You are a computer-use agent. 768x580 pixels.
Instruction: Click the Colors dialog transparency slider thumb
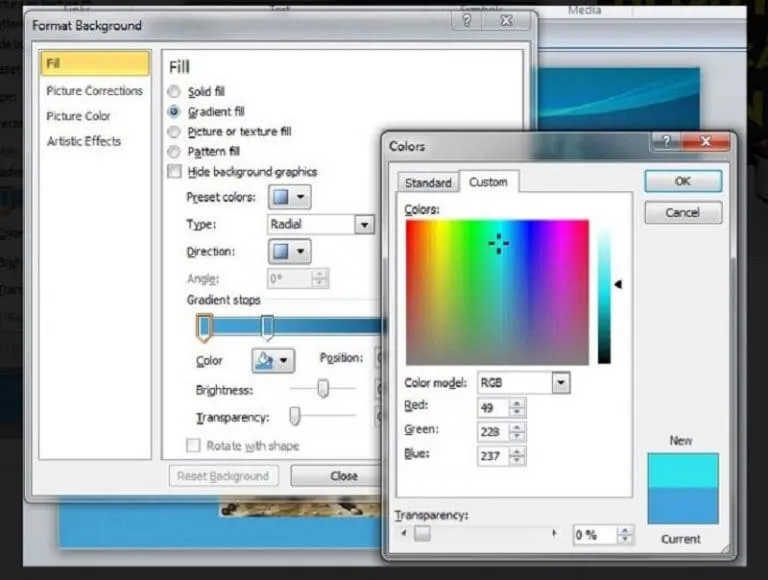422,533
